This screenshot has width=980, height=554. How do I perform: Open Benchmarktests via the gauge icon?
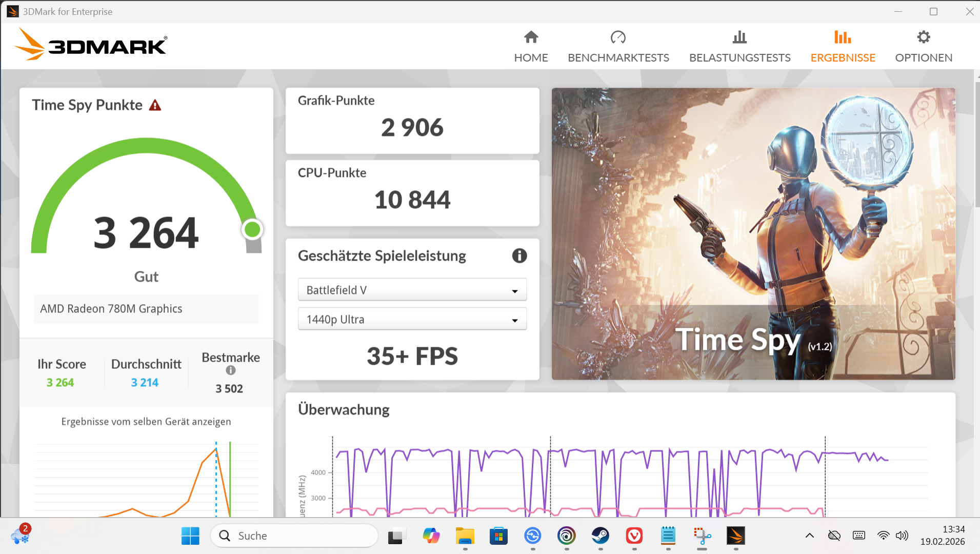(618, 37)
